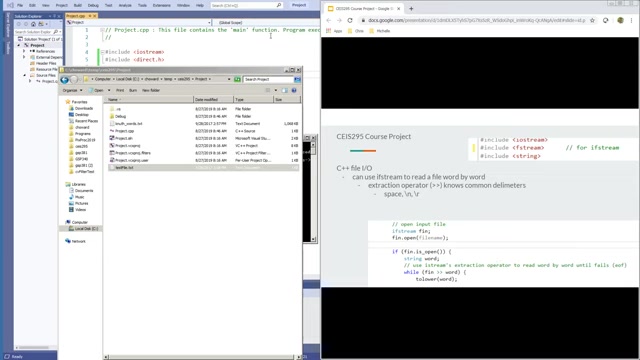
Task: Select Project.cpp in the Explorer file list
Action: coord(124,131)
